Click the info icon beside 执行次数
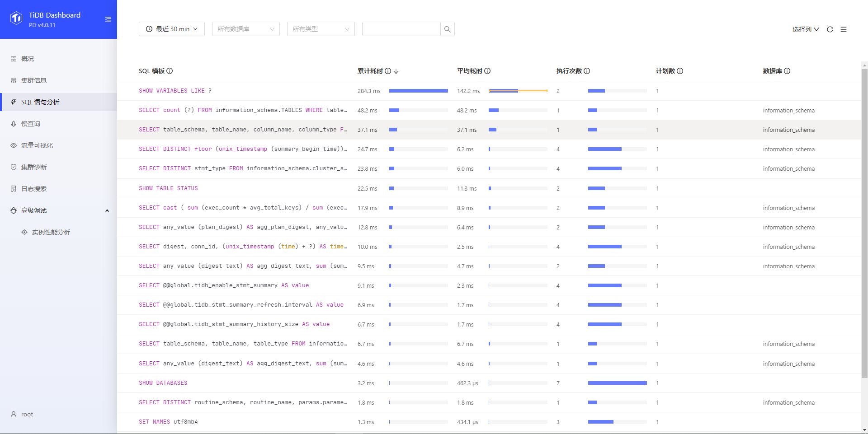Image resolution: width=868 pixels, height=434 pixels. pos(587,71)
